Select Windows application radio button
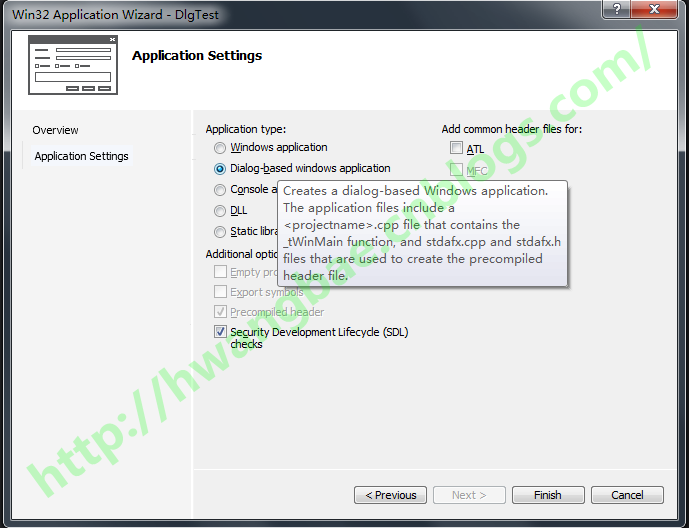The height and width of the screenshot is (528, 689). [x=220, y=148]
